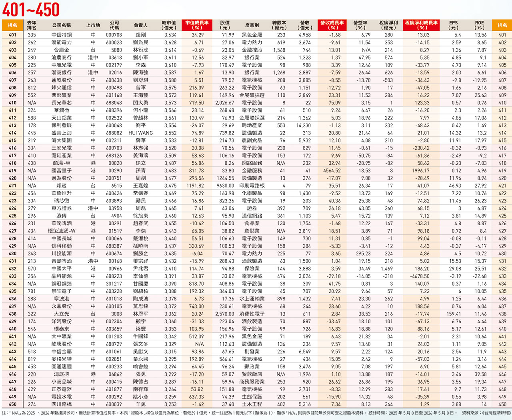512x420 pixels.
Task: Click company name "中信特鋼"
Action: tap(62, 35)
